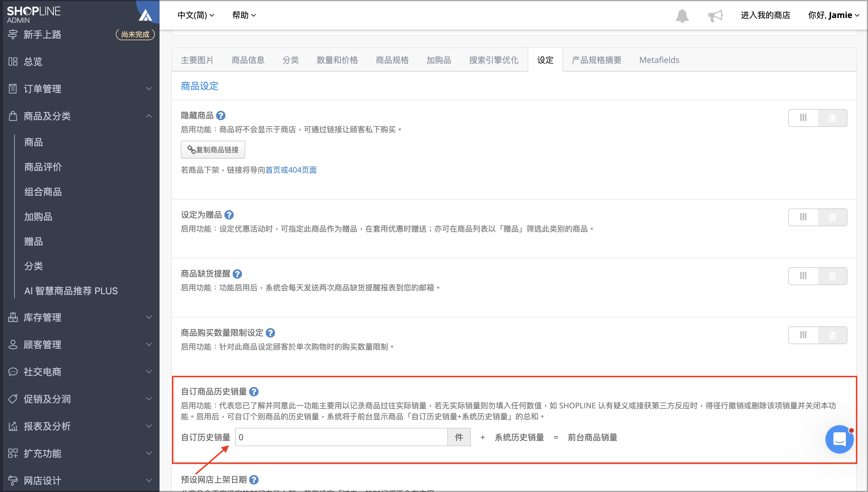Click help icon next to 自订商品历史销量

[254, 392]
